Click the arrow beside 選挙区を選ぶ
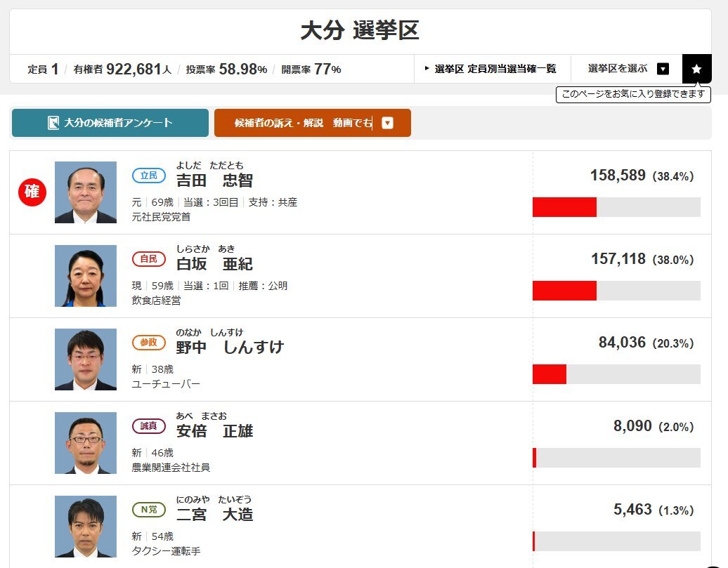 click(x=663, y=69)
